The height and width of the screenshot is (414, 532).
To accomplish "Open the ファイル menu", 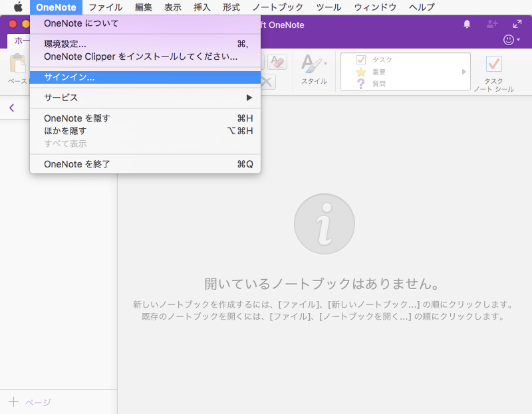I will (106, 7).
